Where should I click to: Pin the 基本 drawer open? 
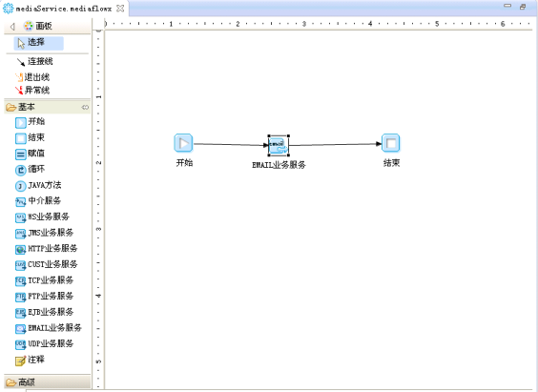click(85, 108)
